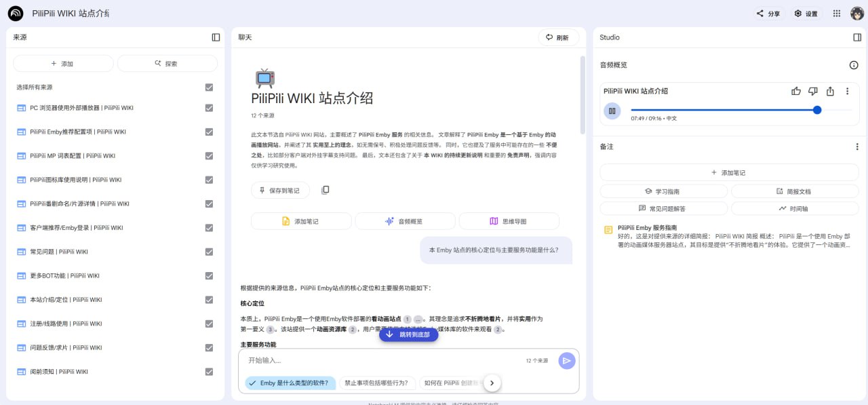Select suggestion 禁止事项包括哪些行为?

point(377,383)
